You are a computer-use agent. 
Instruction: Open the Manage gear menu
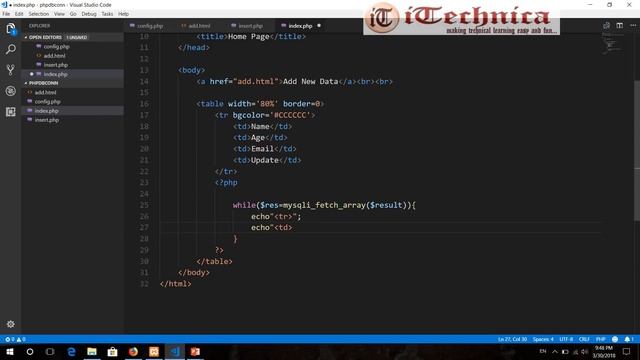(11, 324)
